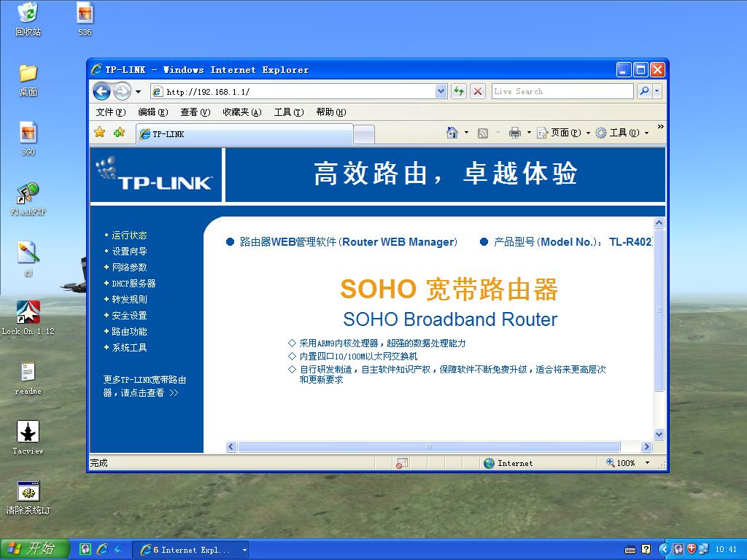Select the TP-LINK browser tab
This screenshot has width=747, height=560.
point(244,134)
